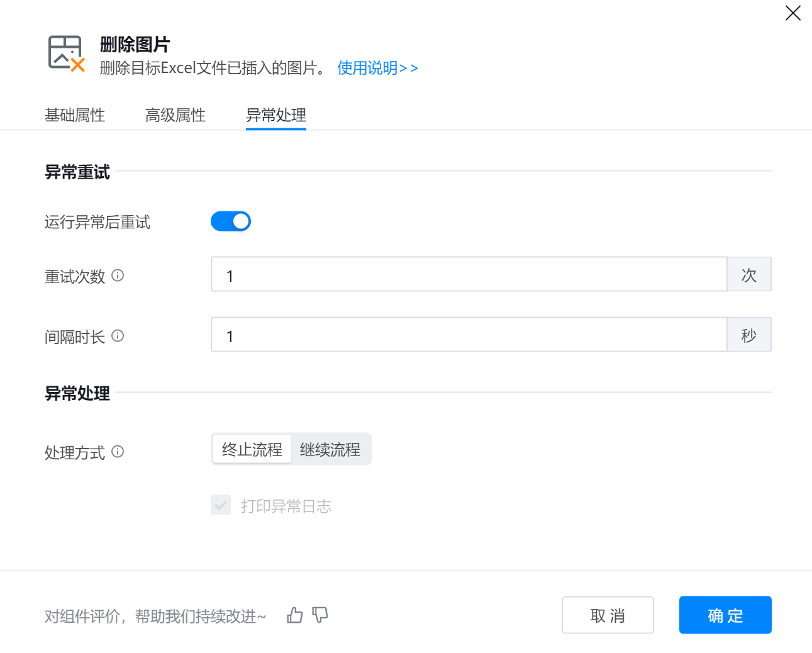Click info icon beside 处理方式

click(118, 452)
